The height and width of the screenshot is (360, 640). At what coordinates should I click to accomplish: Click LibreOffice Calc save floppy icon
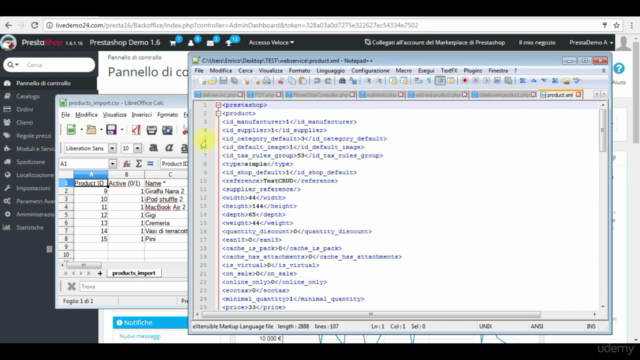pos(111,130)
